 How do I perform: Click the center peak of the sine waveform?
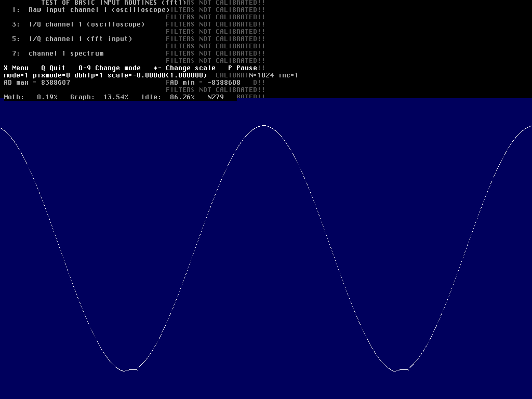[264, 126]
